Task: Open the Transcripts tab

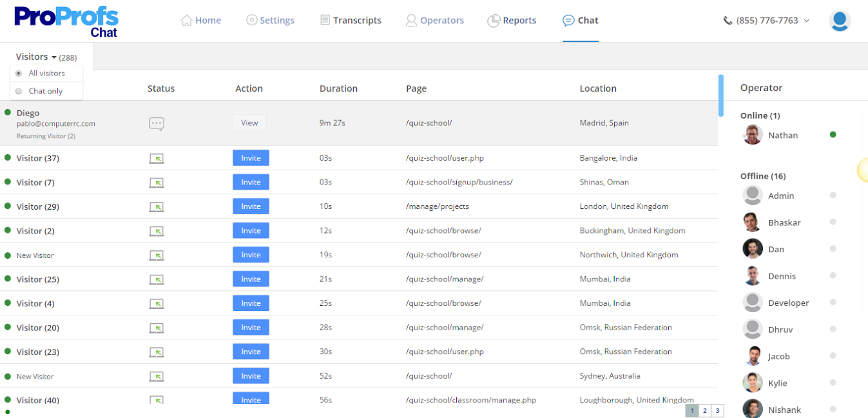Action: click(351, 21)
